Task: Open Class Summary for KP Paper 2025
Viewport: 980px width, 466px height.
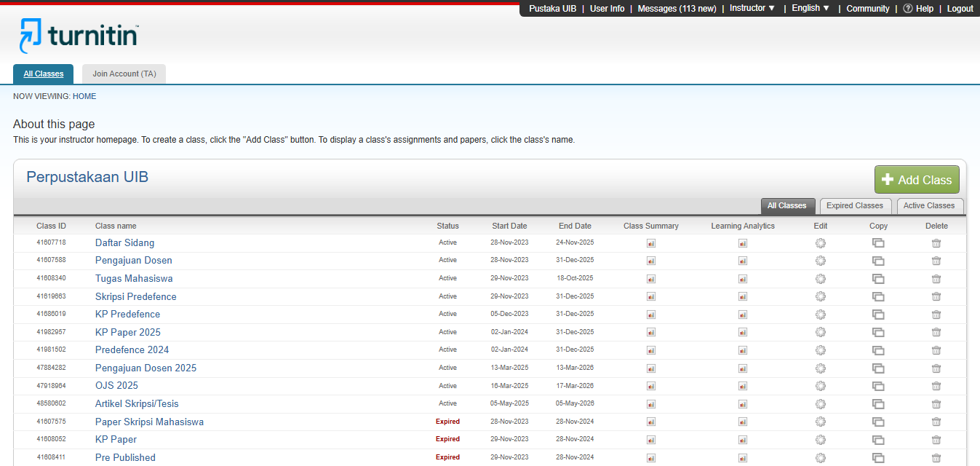Action: (x=651, y=333)
